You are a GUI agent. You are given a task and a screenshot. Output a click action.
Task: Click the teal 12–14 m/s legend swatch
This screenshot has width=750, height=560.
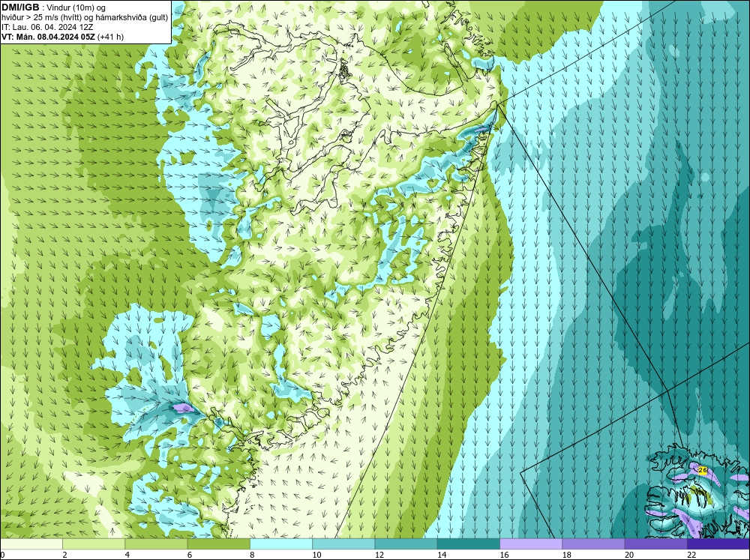pyautogui.click(x=406, y=544)
